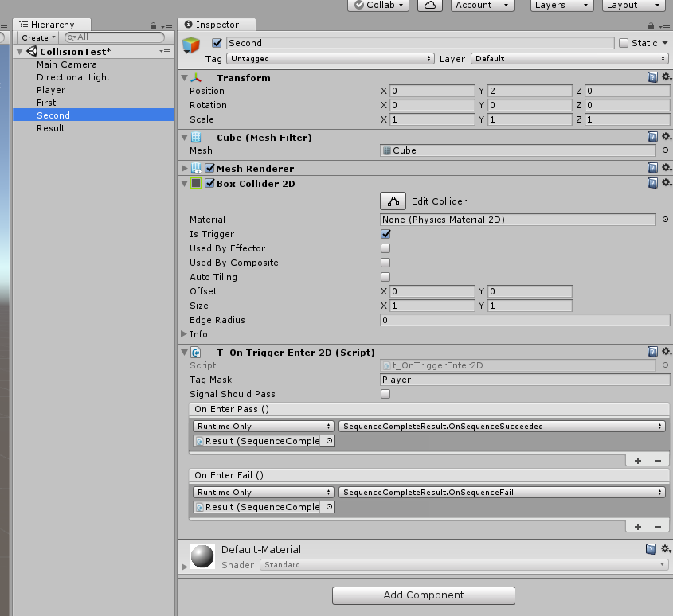The height and width of the screenshot is (616, 673).
Task: Open CollisionTest scene options menu
Action: coord(165,51)
